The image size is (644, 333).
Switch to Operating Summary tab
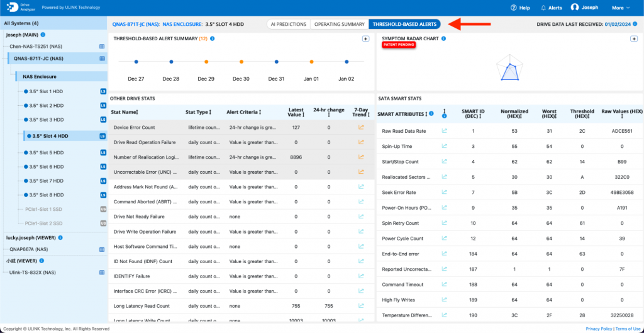click(x=339, y=25)
